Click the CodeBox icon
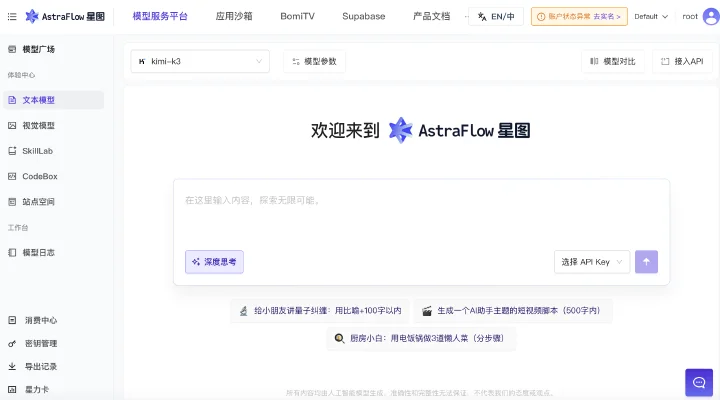Screen dimensions: 720x400 (12, 176)
